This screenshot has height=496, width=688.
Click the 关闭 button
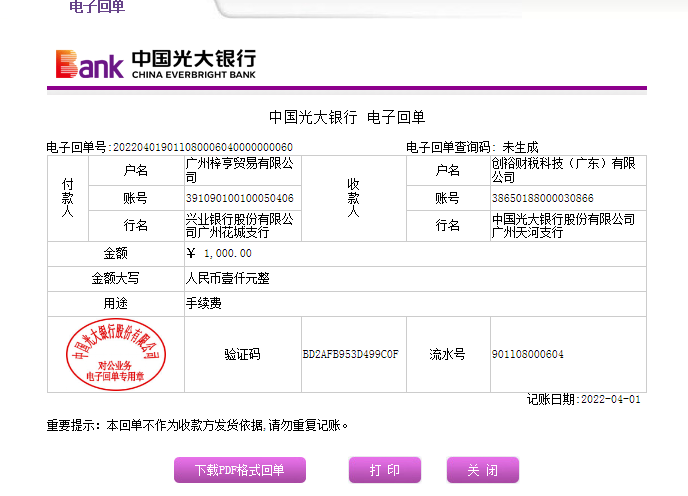click(483, 470)
